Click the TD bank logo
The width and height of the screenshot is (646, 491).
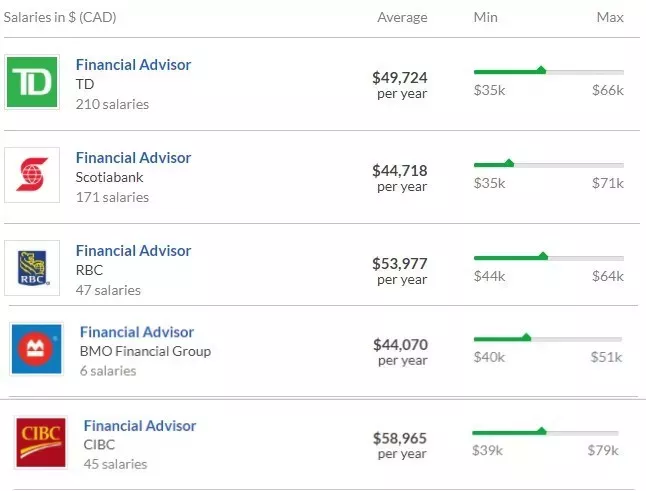tap(32, 82)
